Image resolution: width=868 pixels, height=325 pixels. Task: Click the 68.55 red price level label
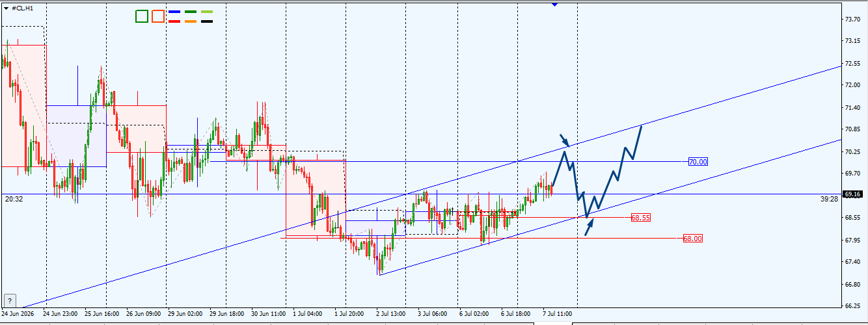(641, 218)
